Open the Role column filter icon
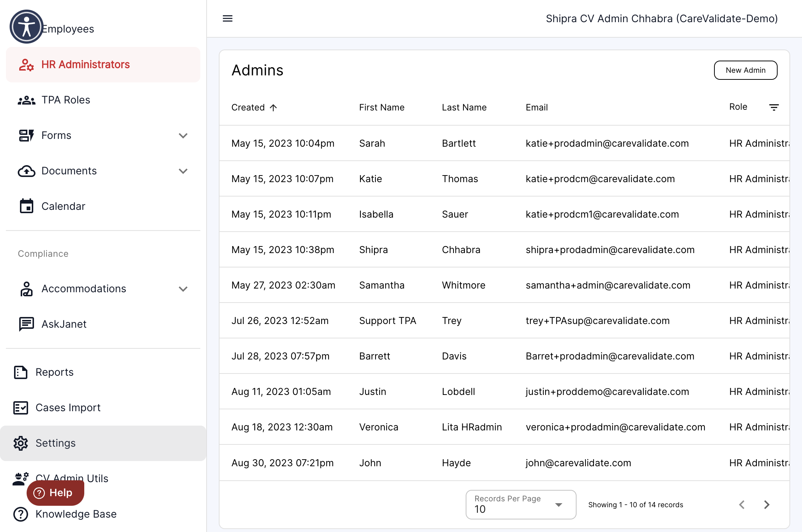The height and width of the screenshot is (532, 802). (774, 107)
